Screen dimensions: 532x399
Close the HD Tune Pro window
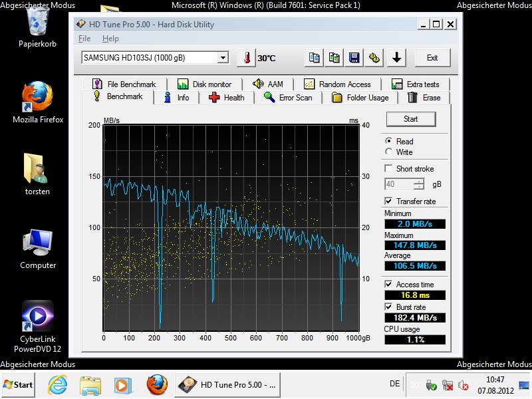point(450,25)
